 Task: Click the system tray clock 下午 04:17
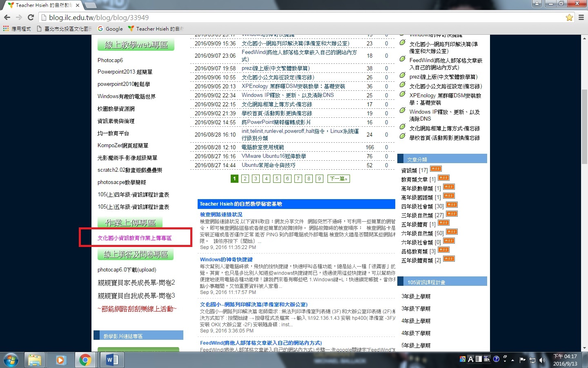(x=565, y=360)
